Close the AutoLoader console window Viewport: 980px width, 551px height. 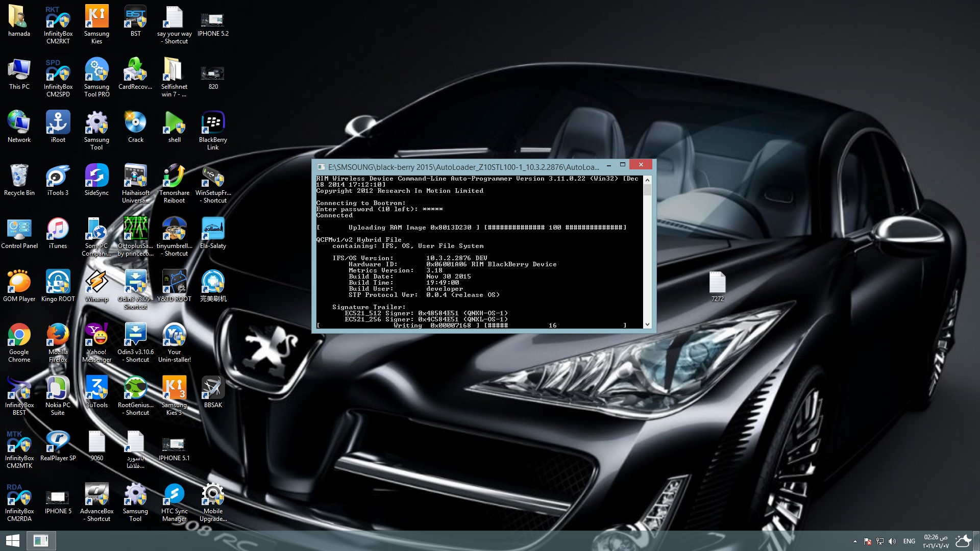(641, 164)
